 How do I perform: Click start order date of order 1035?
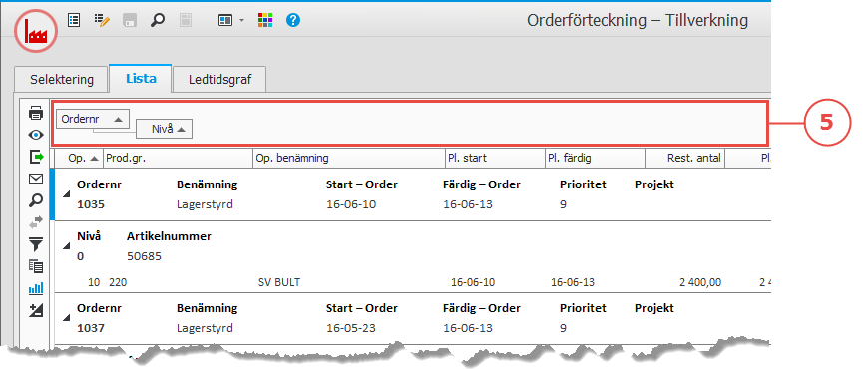[351, 204]
